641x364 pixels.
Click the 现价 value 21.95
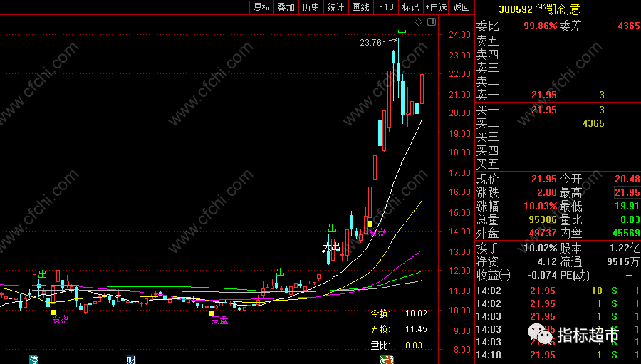pyautogui.click(x=544, y=179)
